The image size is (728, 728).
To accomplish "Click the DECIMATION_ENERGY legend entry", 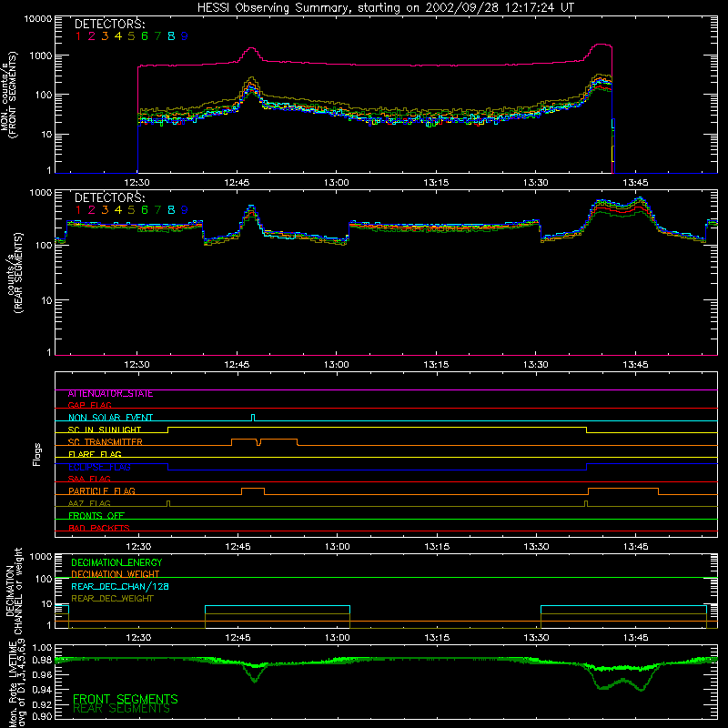I will click(x=116, y=562).
